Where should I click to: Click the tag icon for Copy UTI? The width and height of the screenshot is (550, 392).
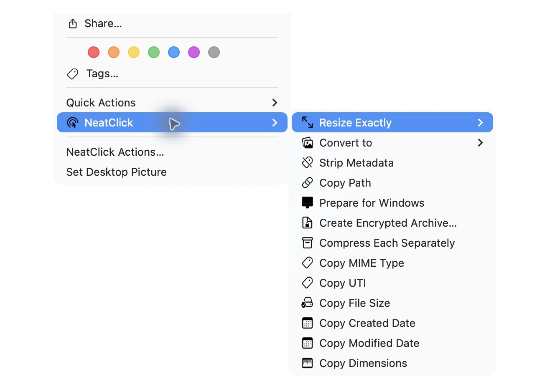[308, 283]
